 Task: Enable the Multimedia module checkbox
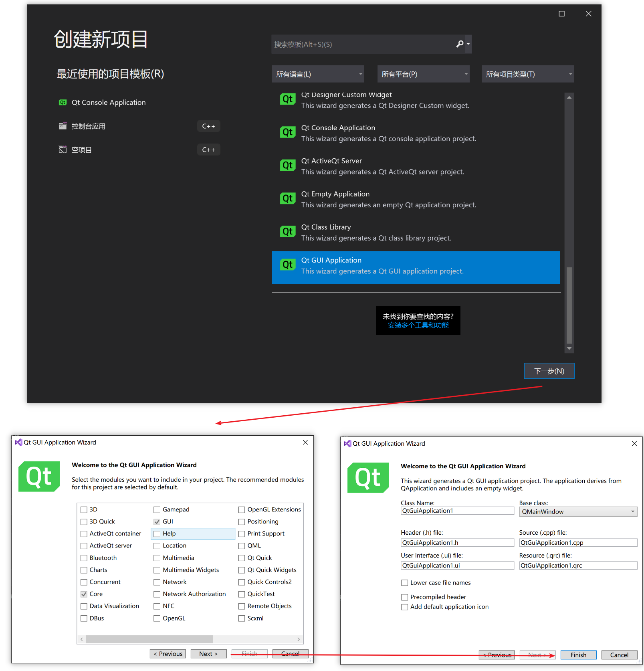(x=157, y=558)
